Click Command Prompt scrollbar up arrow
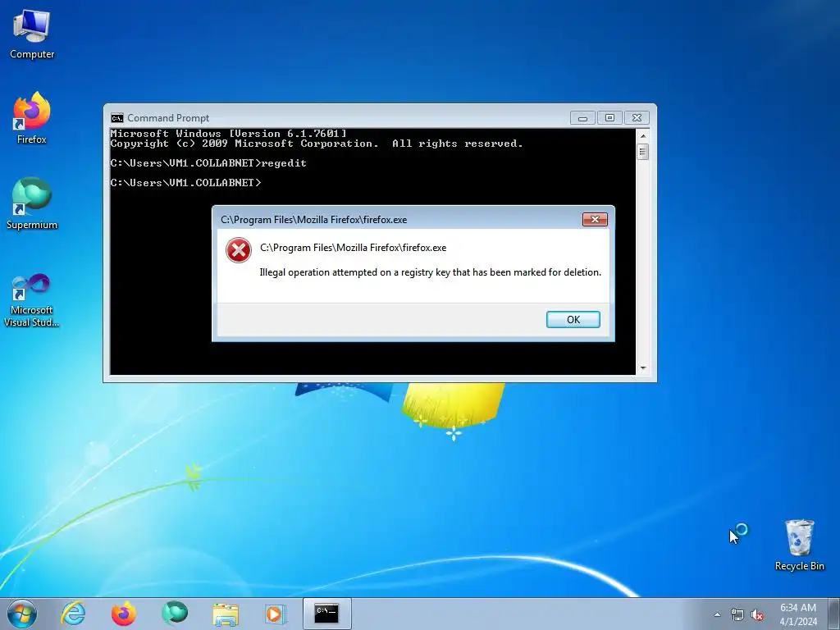 pyautogui.click(x=643, y=135)
